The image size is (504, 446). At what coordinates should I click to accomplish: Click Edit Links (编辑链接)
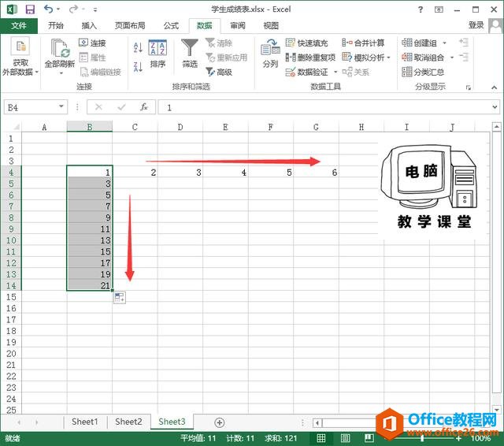pos(100,72)
